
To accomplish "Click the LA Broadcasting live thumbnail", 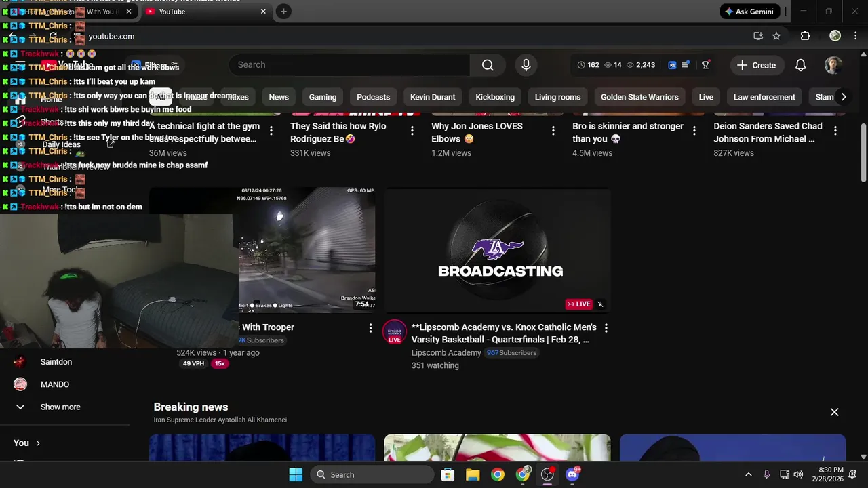I will 497,251.
